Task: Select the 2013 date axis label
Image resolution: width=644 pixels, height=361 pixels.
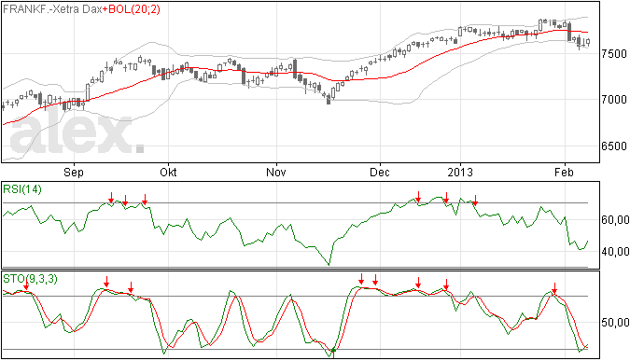Action: [460, 172]
